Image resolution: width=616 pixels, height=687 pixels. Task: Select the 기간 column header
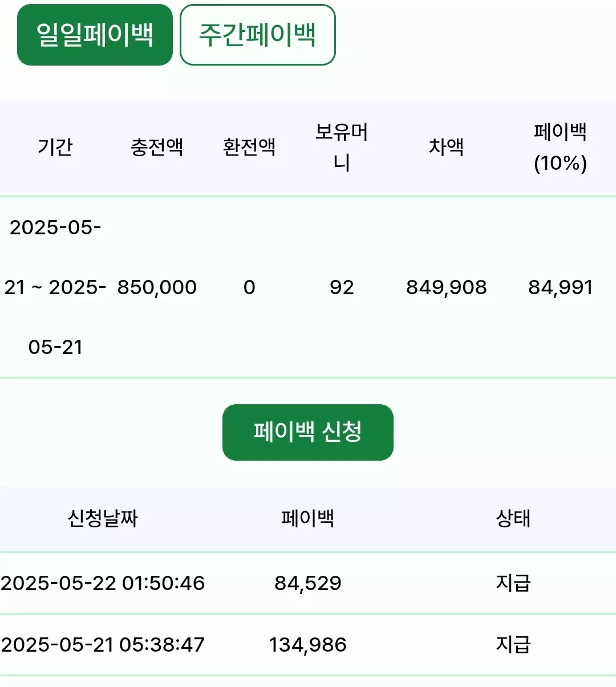[x=55, y=147]
